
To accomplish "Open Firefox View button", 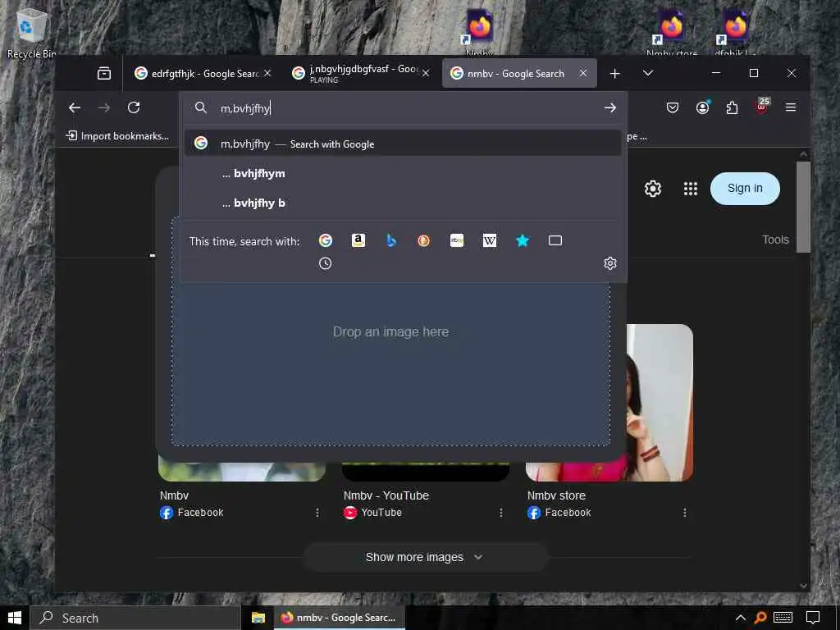I will click(104, 73).
